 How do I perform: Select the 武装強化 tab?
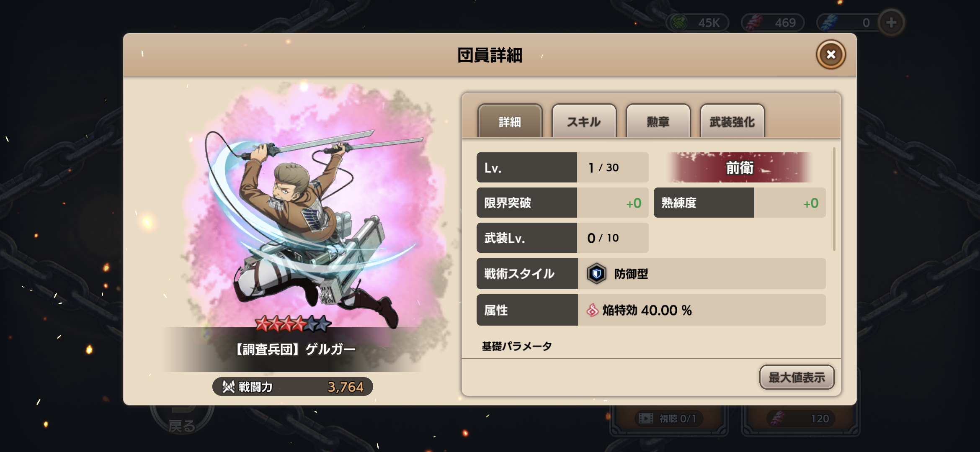[732, 121]
